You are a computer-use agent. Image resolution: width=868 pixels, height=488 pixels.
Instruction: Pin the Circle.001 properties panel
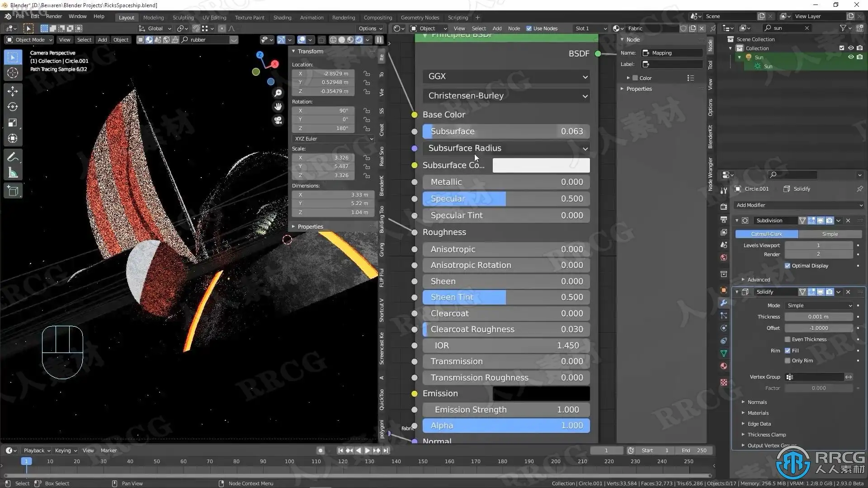point(859,189)
